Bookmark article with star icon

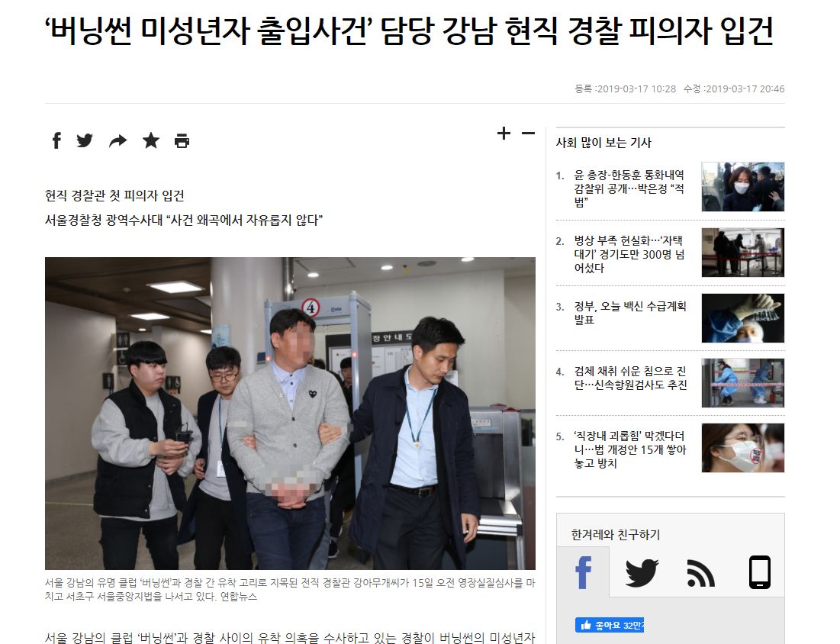point(151,141)
